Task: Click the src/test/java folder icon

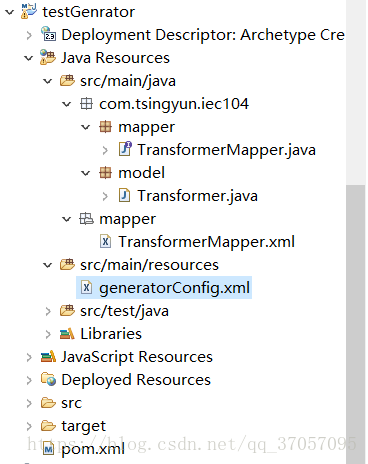Action: pyautogui.click(x=67, y=310)
